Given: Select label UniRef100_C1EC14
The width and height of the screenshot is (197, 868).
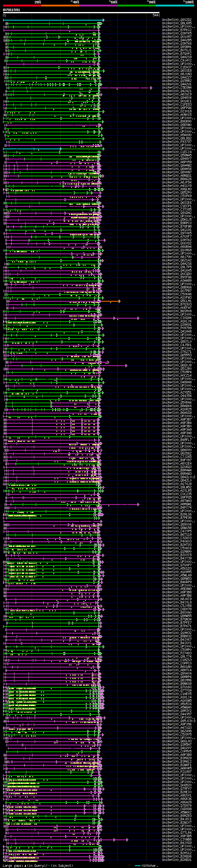Looking at the screenshot, I should (177, 152).
